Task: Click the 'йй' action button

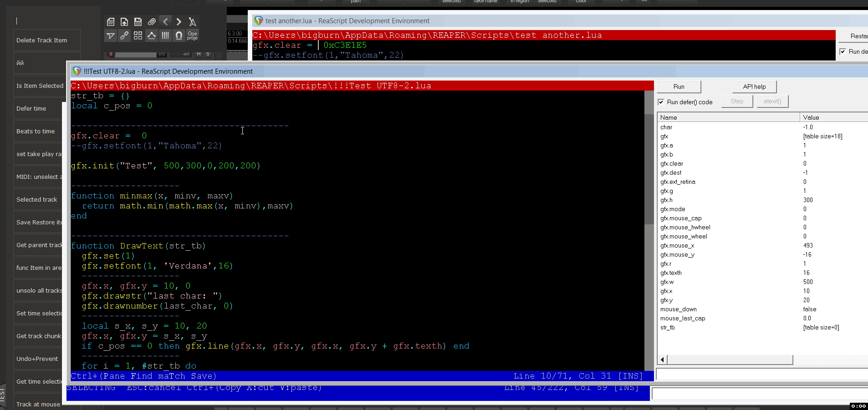Action: coord(40,63)
